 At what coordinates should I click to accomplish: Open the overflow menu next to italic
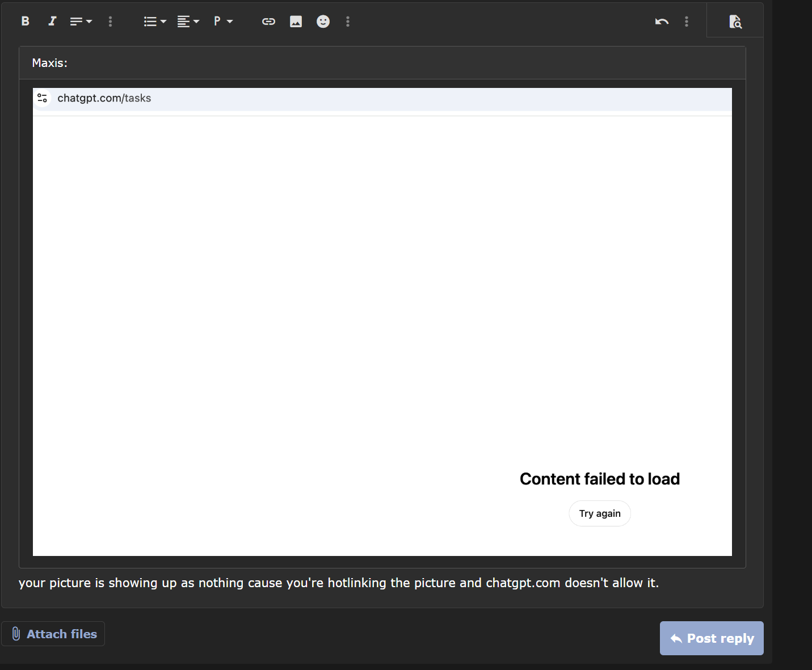[111, 21]
